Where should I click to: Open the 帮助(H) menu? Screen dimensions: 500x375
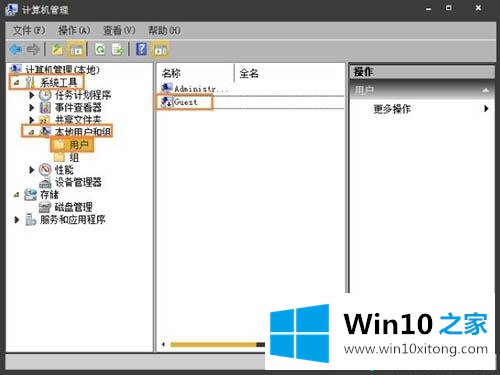coord(164,31)
